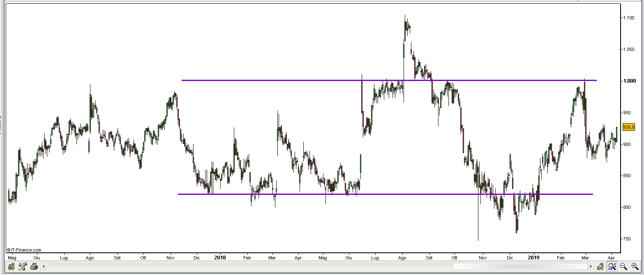Click the chart settings icon at bottom-left
The width and height of the screenshot is (644, 275).
coord(11,266)
